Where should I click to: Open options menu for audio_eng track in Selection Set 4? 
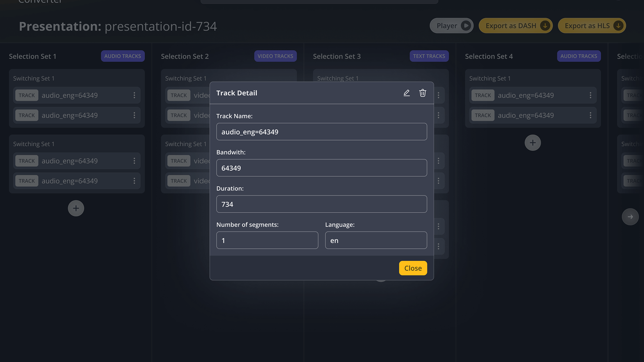[590, 95]
